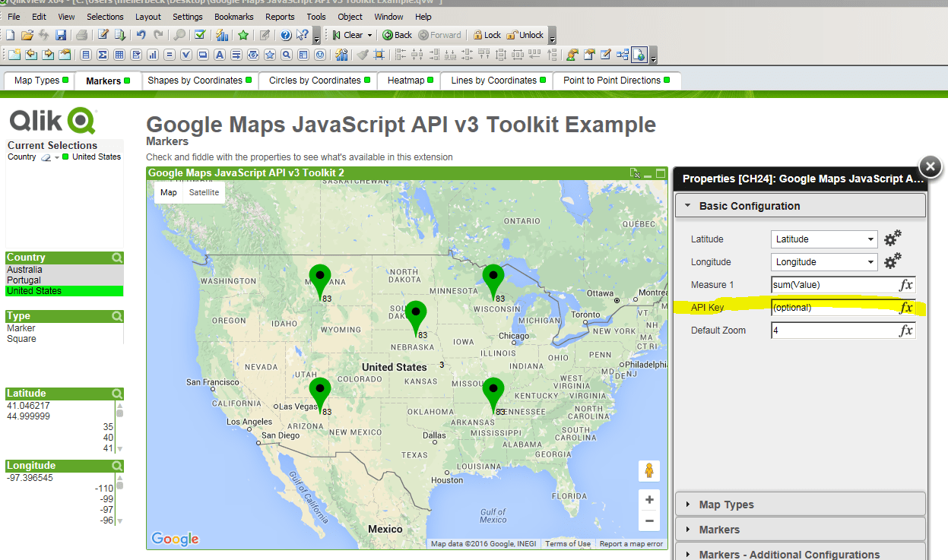948x560 pixels.
Task: Toggle the WebView mode icon
Action: 640,55
